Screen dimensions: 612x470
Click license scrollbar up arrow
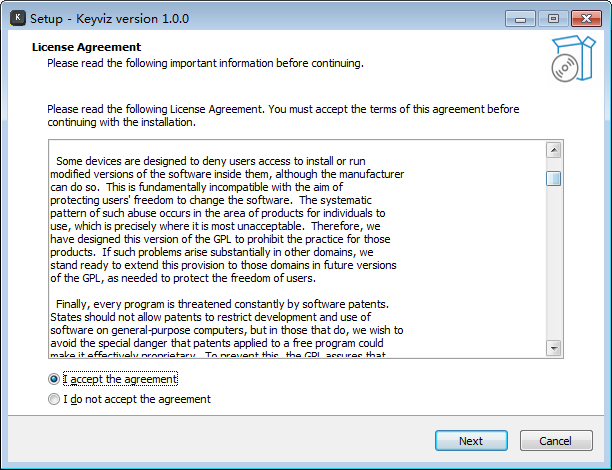click(x=554, y=150)
